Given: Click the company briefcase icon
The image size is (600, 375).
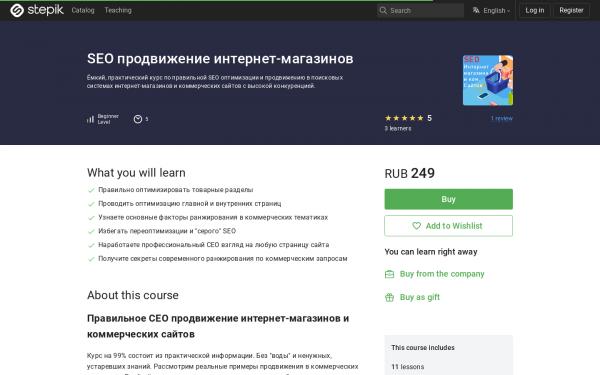Looking at the screenshot, I should 389,274.
